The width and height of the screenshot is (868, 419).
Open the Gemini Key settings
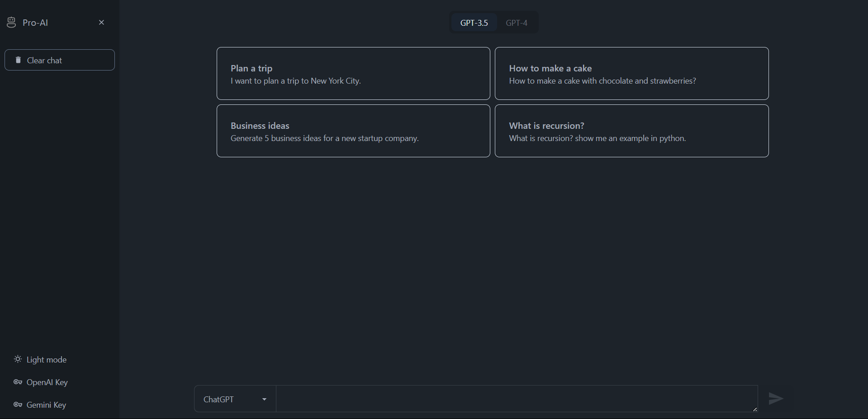(46, 405)
